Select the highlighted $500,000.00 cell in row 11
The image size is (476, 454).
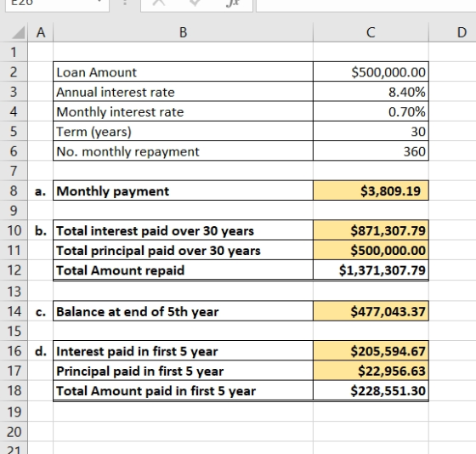(x=371, y=250)
